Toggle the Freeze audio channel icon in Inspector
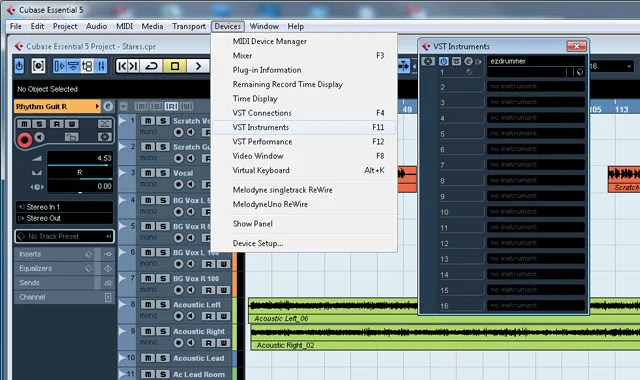This screenshot has height=380, width=640. (105, 137)
